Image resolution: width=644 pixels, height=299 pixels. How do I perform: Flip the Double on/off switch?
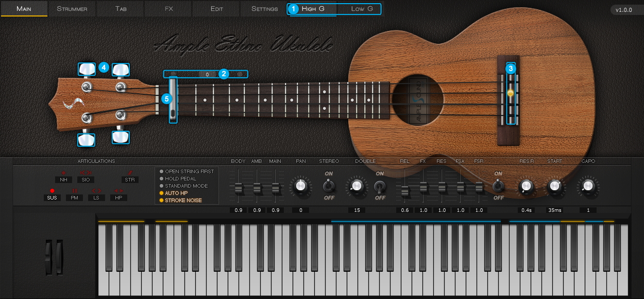pyautogui.click(x=380, y=186)
